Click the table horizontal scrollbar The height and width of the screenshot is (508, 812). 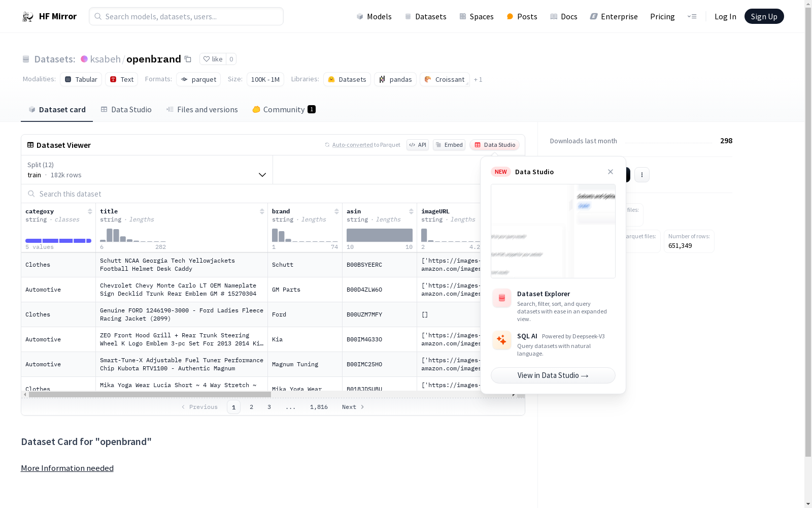(x=150, y=394)
